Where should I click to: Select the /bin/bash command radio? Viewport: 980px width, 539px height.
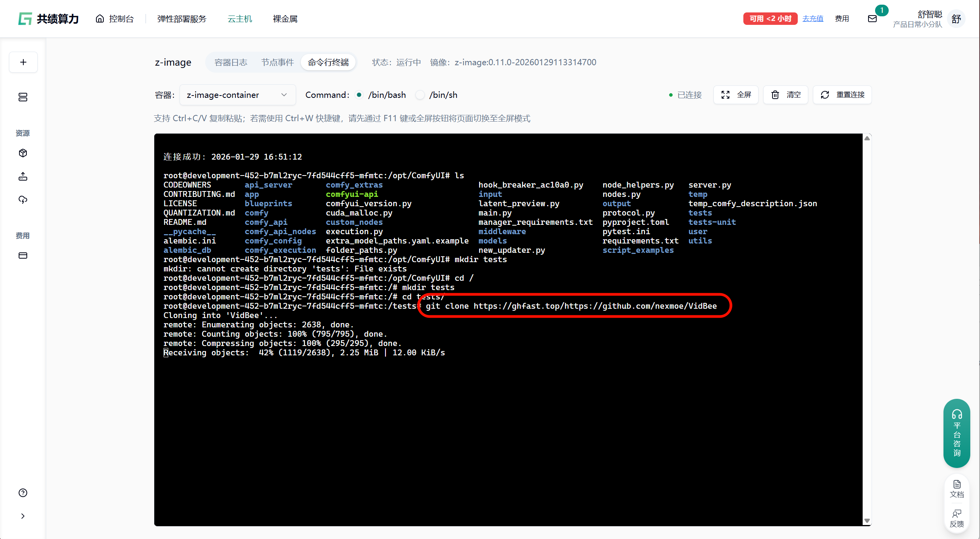coord(359,95)
